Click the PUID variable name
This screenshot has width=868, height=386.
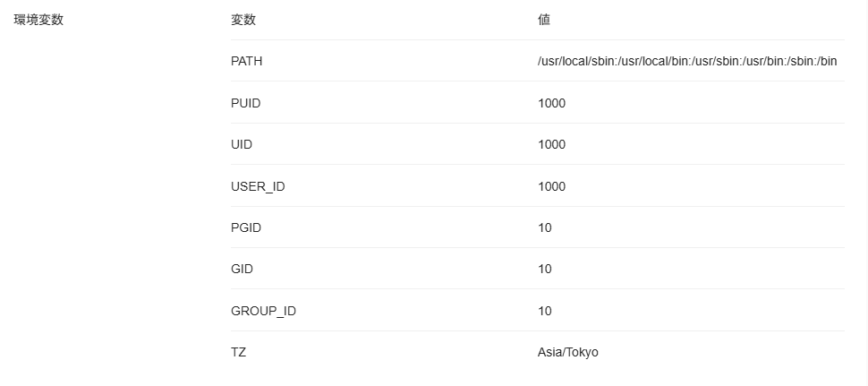coord(246,104)
